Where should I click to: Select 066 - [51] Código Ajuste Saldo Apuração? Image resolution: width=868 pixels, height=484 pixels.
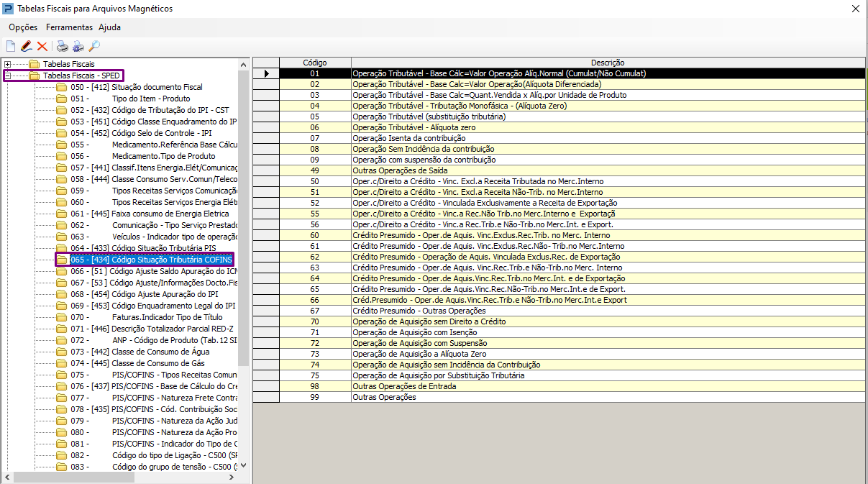tap(154, 271)
